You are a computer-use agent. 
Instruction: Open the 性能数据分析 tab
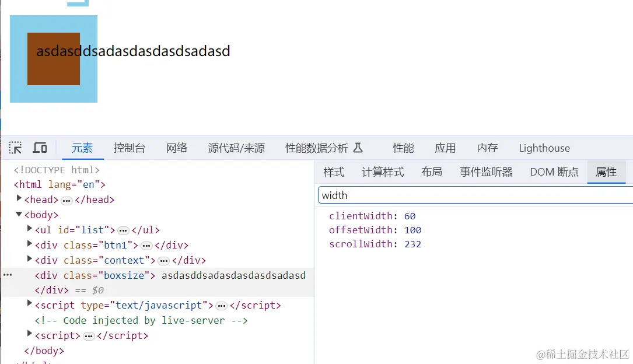(316, 148)
